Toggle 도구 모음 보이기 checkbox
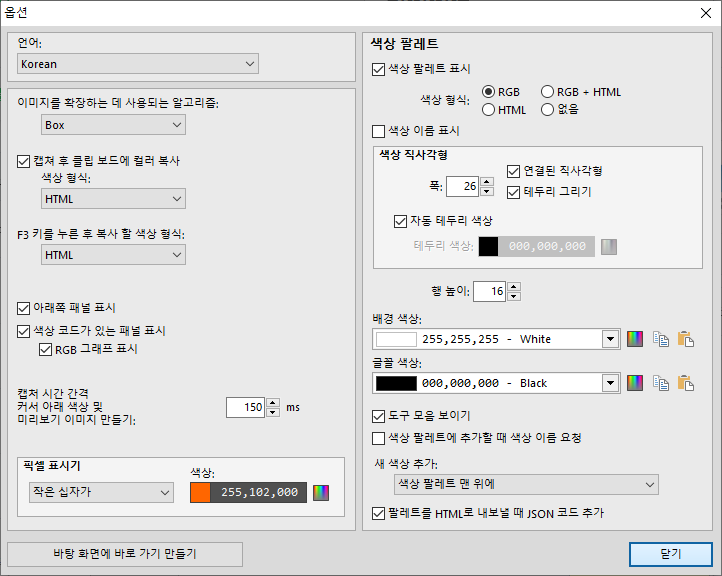The width and height of the screenshot is (722, 576). pos(378,416)
